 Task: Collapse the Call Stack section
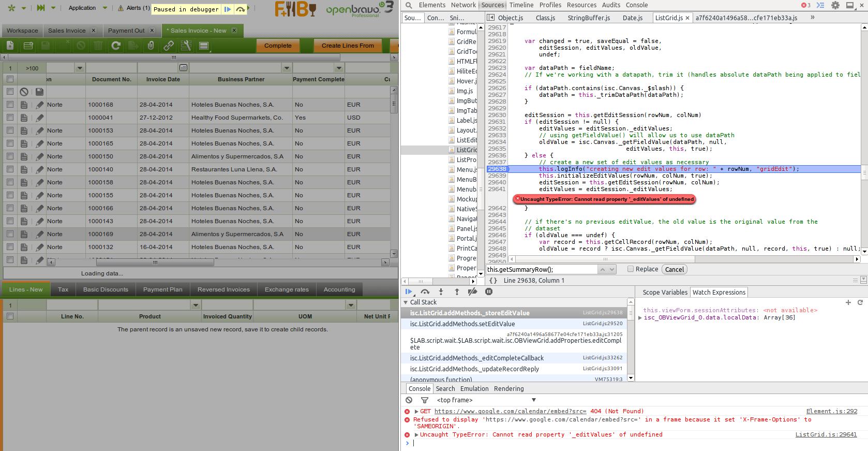point(406,302)
